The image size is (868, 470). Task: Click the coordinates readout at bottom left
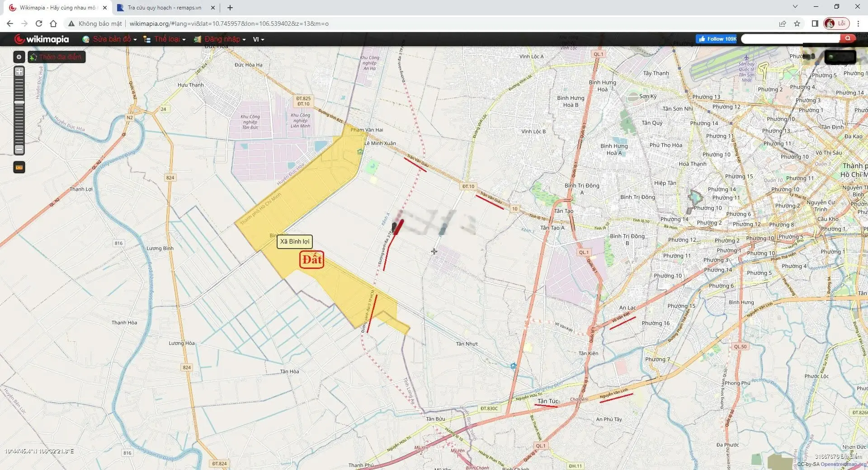tap(39, 451)
